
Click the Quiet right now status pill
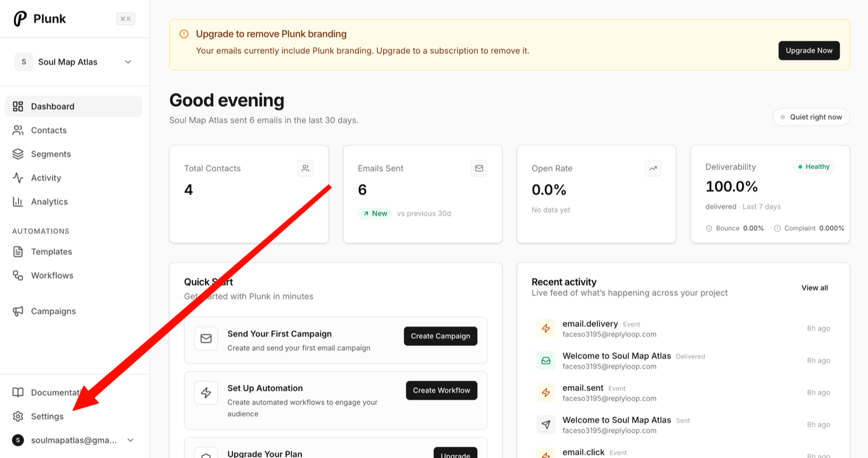tap(811, 117)
